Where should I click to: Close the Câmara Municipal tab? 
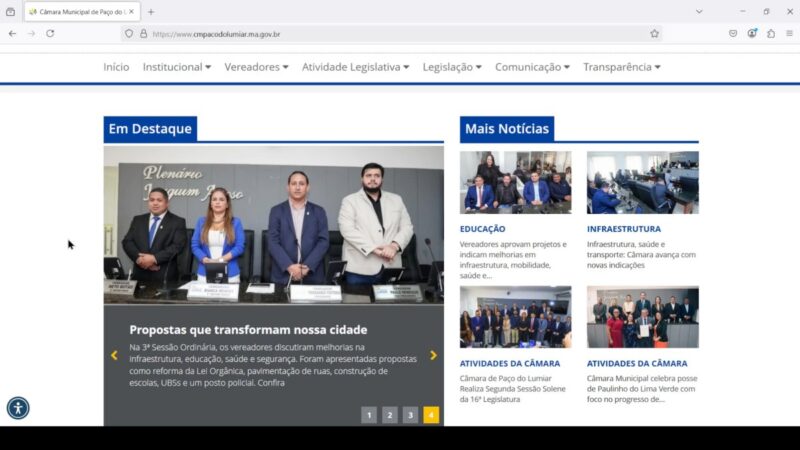132,11
